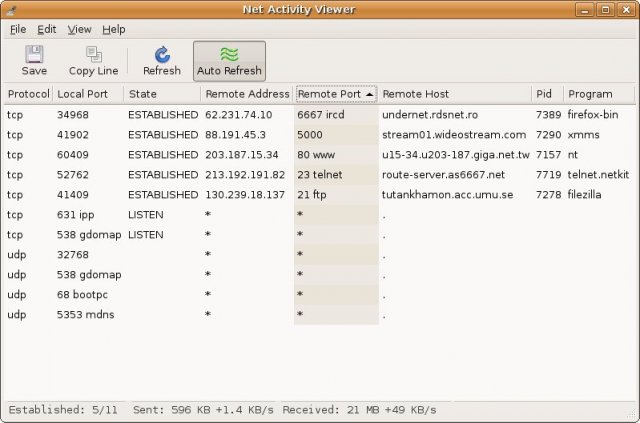Viewport: 640px width, 423px height.
Task: Click Pid 7389
Action: (549, 115)
